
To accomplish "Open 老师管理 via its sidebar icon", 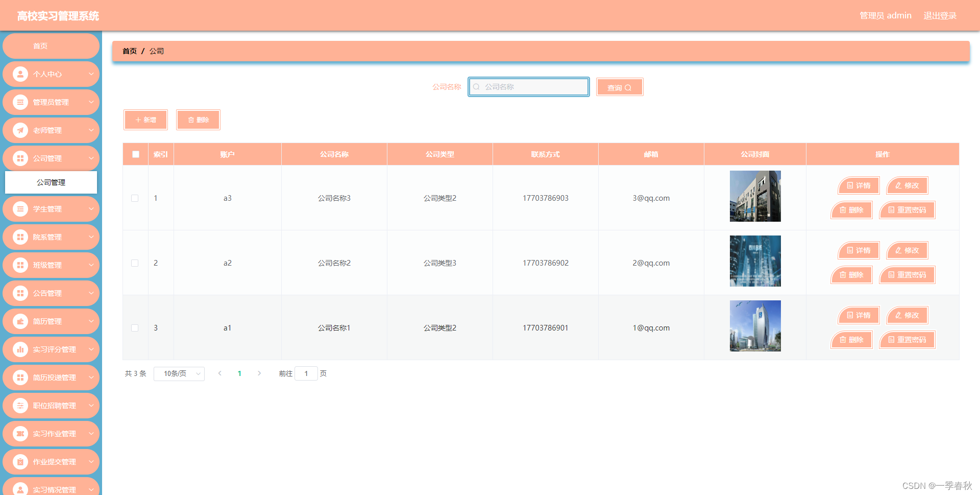I will 20,130.
